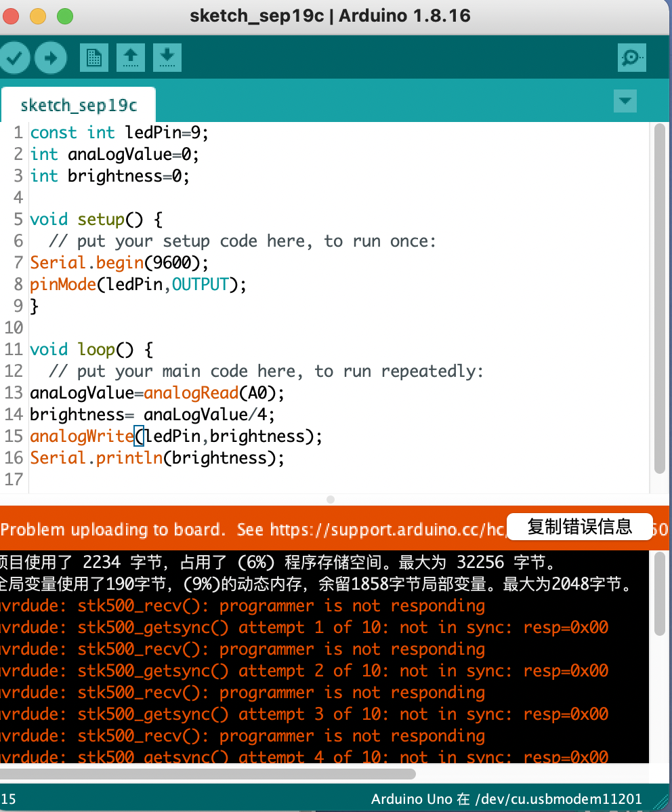
Task: Click the yellow minimize window button
Action: coord(38,16)
